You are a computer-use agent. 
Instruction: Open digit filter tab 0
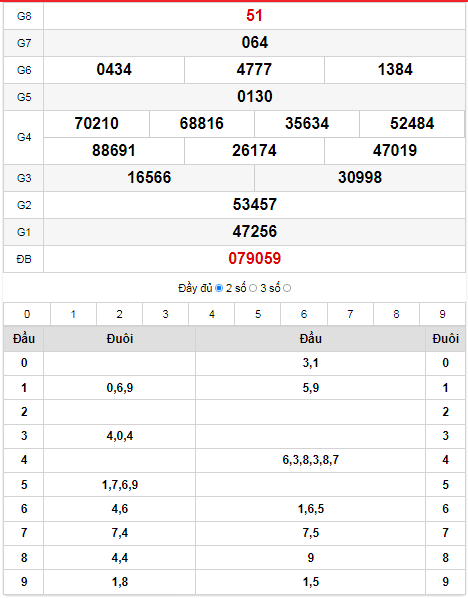tap(27, 314)
